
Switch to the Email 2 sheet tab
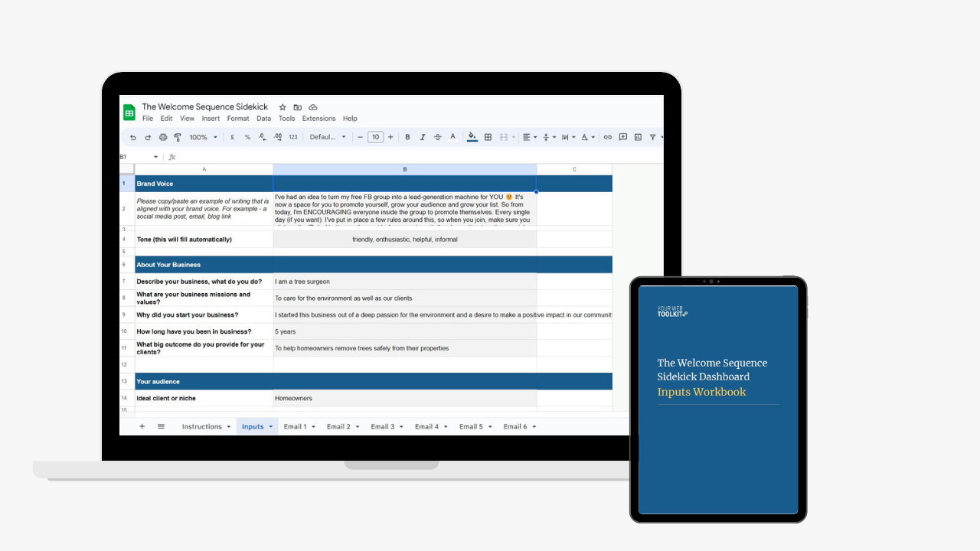(338, 426)
